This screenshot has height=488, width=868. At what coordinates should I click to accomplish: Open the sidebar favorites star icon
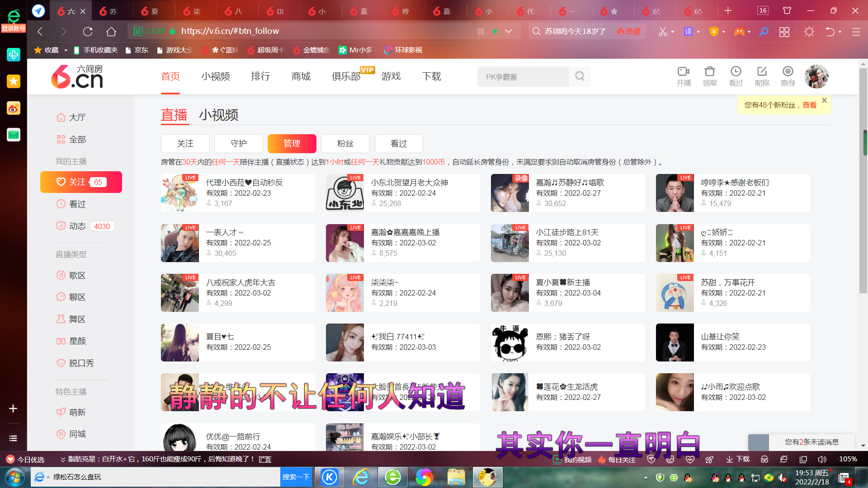click(14, 81)
